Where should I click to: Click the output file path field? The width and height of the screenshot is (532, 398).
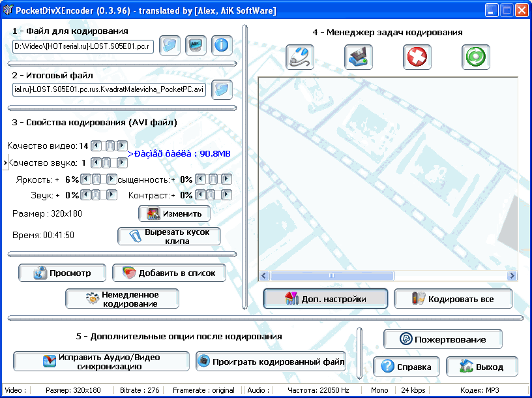click(109, 90)
